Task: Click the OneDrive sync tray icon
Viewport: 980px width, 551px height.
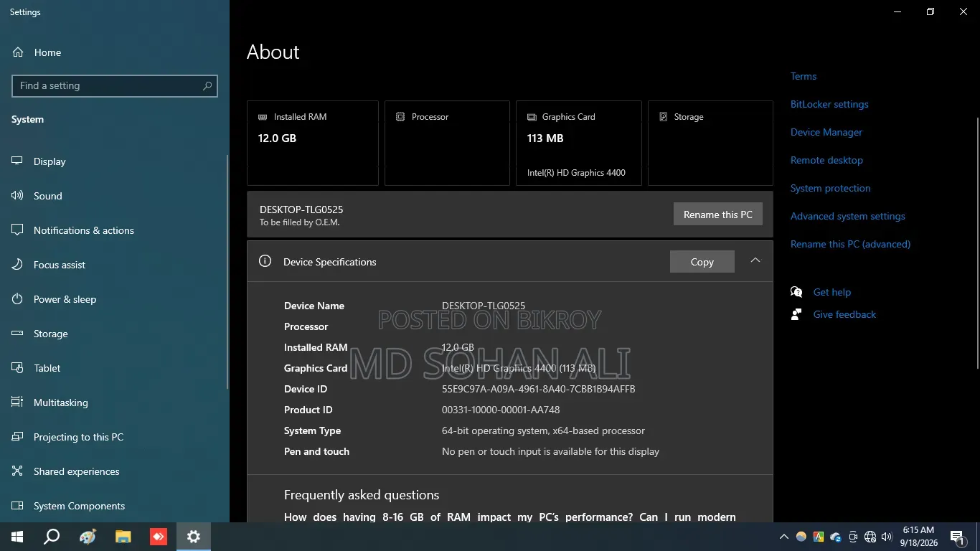Action: [x=836, y=537]
